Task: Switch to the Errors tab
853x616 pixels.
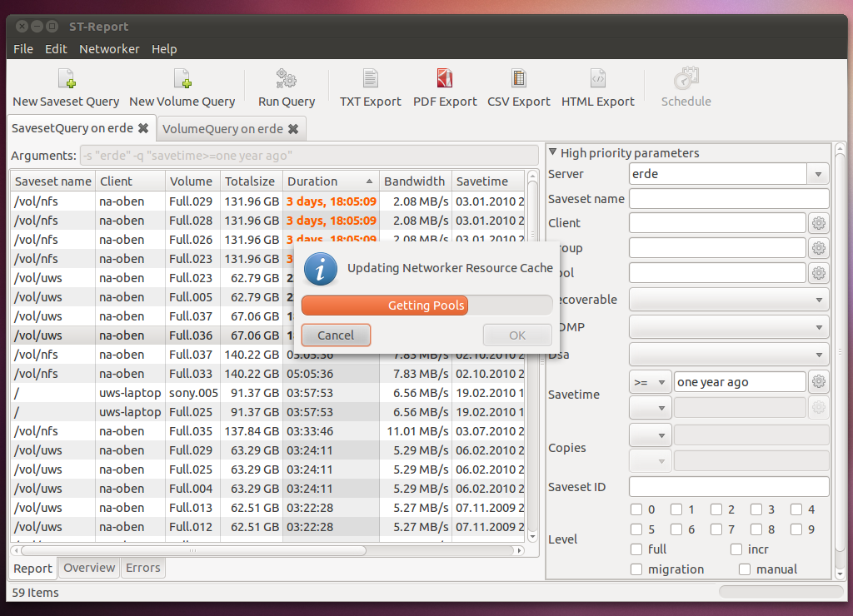Action: 143,568
